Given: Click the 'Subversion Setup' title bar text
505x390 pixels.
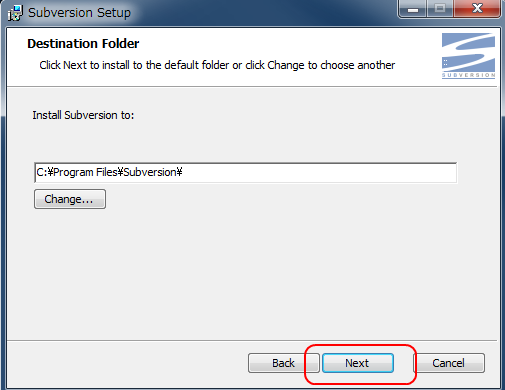Looking at the screenshot, I should (79, 13).
